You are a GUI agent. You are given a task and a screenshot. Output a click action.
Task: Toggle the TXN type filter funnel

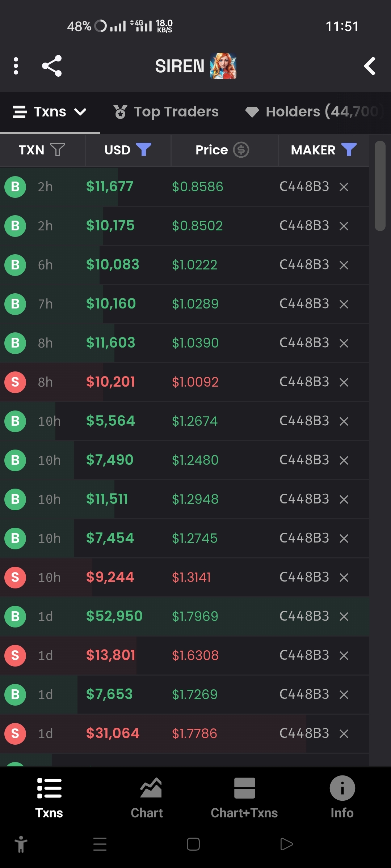[x=58, y=149]
